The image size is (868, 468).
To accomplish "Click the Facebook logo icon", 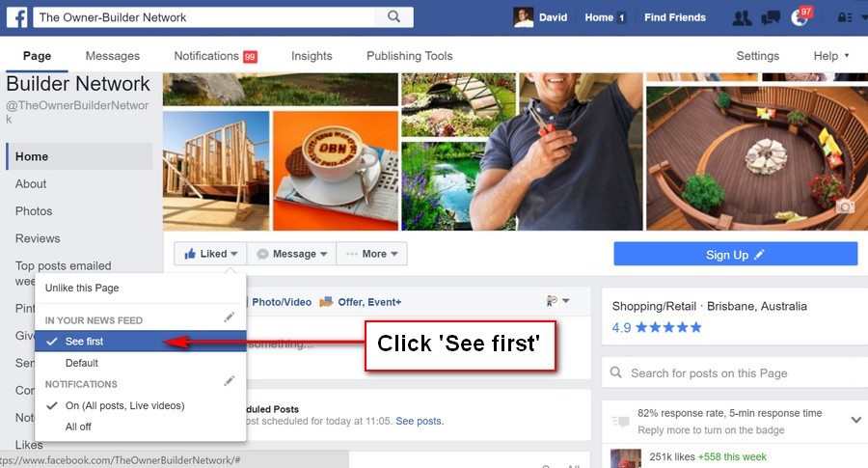I will coord(16,17).
